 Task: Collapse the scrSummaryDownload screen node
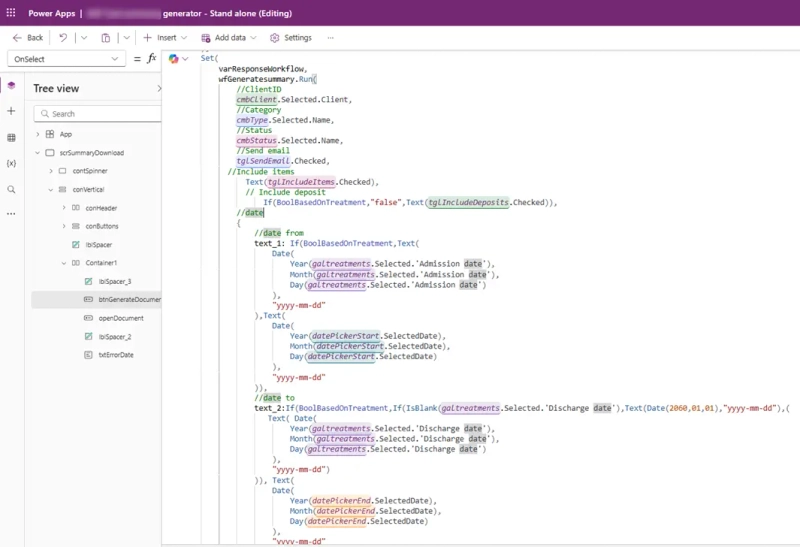click(x=37, y=153)
